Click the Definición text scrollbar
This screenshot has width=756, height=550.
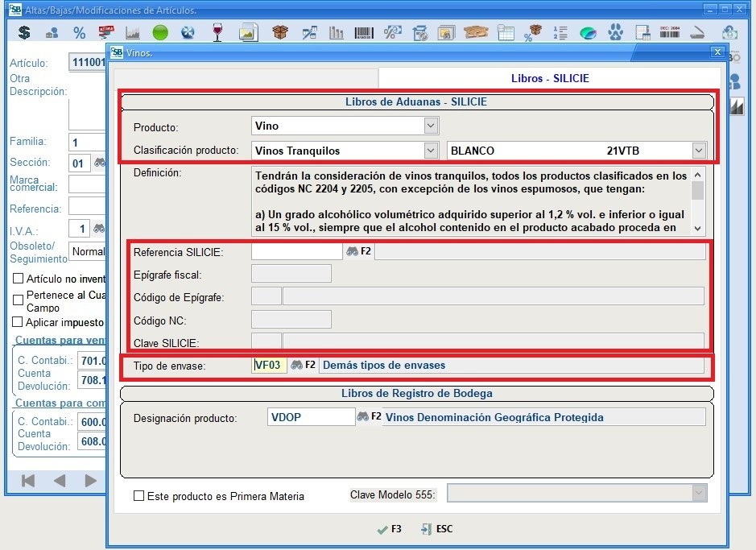pyautogui.click(x=697, y=200)
